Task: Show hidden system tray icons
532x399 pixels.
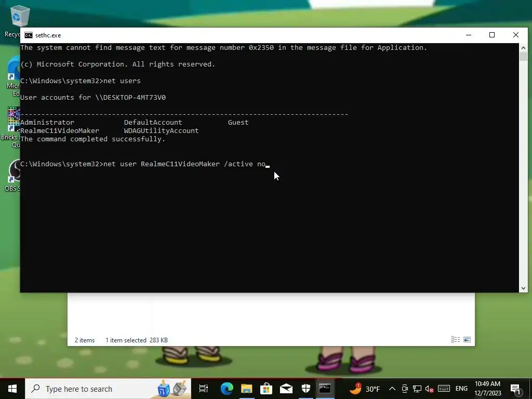Action: click(392, 389)
